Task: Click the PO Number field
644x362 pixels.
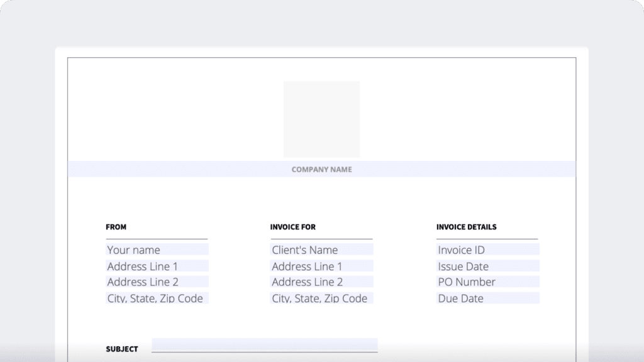Action: click(487, 282)
